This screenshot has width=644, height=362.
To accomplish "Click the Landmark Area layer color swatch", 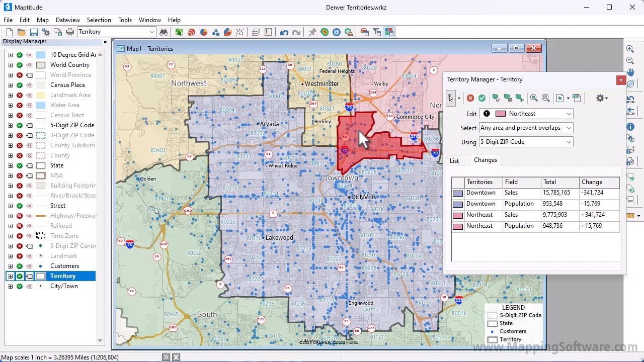I will click(41, 95).
